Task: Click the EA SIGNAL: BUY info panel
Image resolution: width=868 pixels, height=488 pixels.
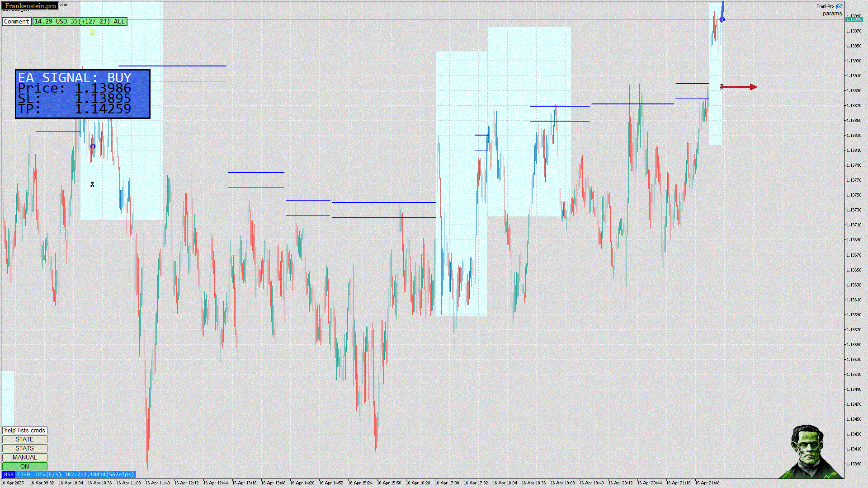Action: point(83,94)
